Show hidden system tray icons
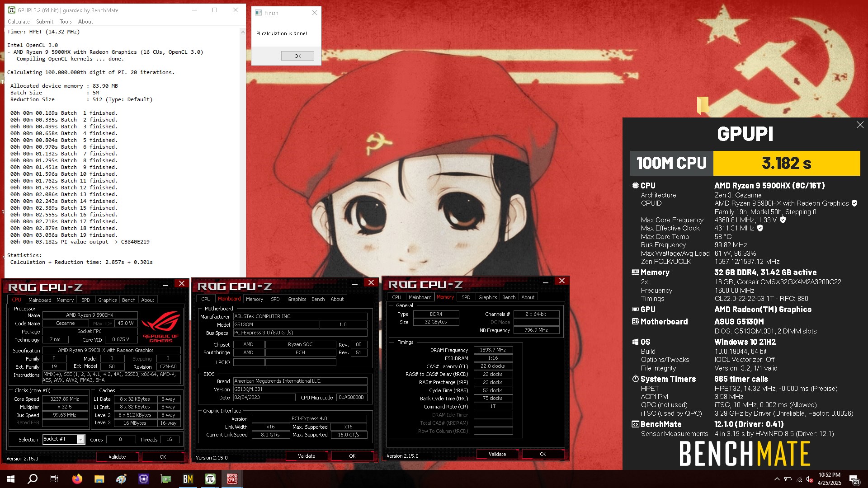 [x=777, y=479]
